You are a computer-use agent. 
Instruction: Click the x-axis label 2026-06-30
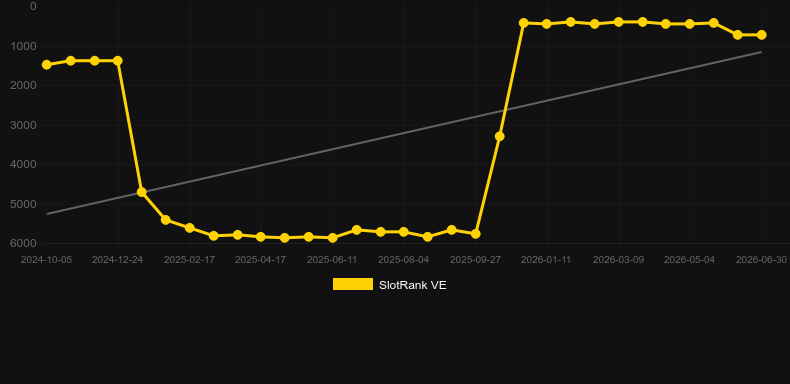pyautogui.click(x=761, y=260)
